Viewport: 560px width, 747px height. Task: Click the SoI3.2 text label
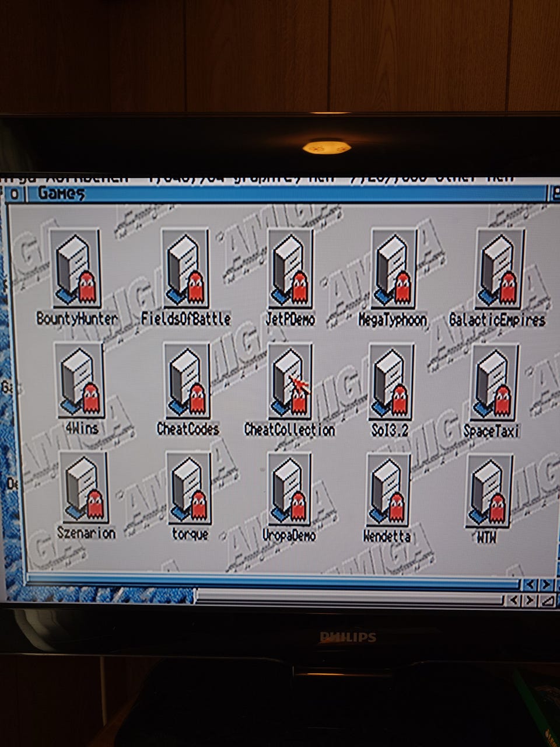(391, 430)
